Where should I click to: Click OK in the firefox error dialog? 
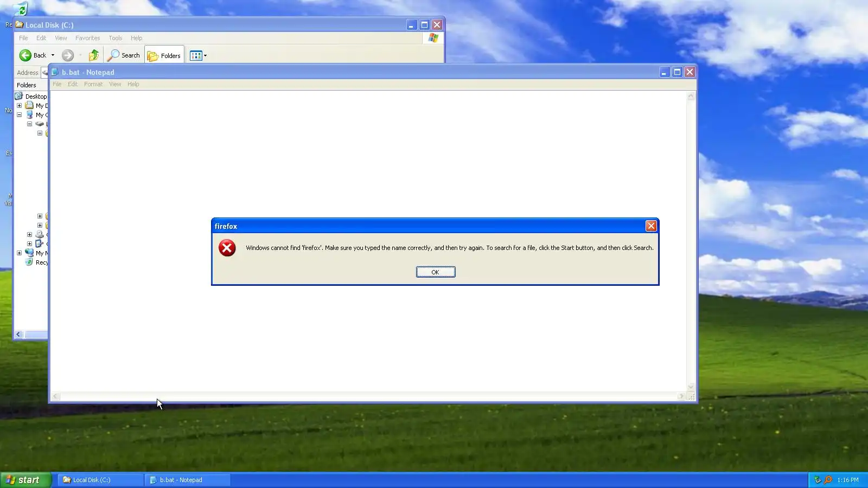pyautogui.click(x=436, y=272)
